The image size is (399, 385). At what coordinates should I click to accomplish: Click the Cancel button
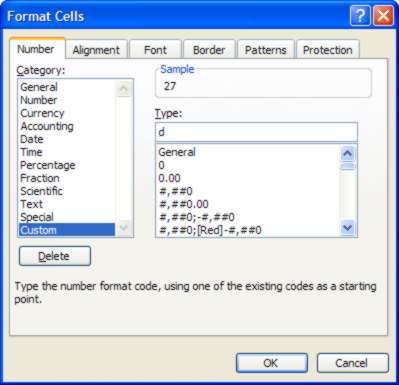[x=353, y=363]
